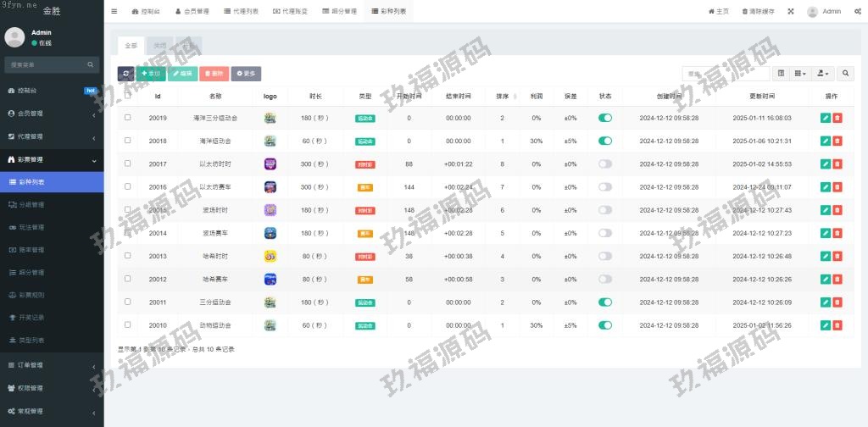868x427 pixels.
Task: Click the table view toggle icon
Action: click(x=782, y=74)
